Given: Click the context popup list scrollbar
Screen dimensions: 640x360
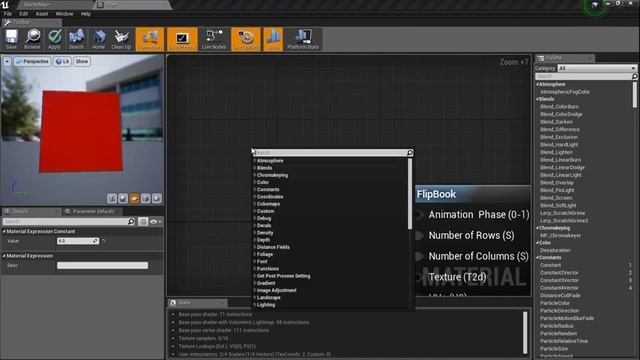Looking at the screenshot, I should coord(410,194).
